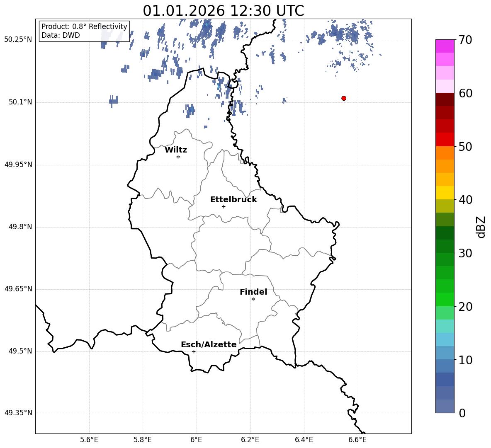Click the 49.8°N latitude label
Viewport: 491px width, 448px height.
(x=20, y=227)
